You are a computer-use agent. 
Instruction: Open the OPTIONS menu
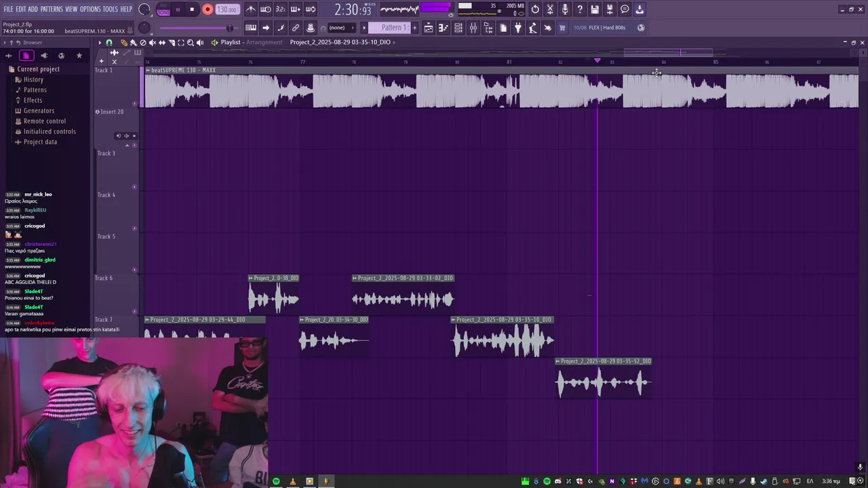90,9
